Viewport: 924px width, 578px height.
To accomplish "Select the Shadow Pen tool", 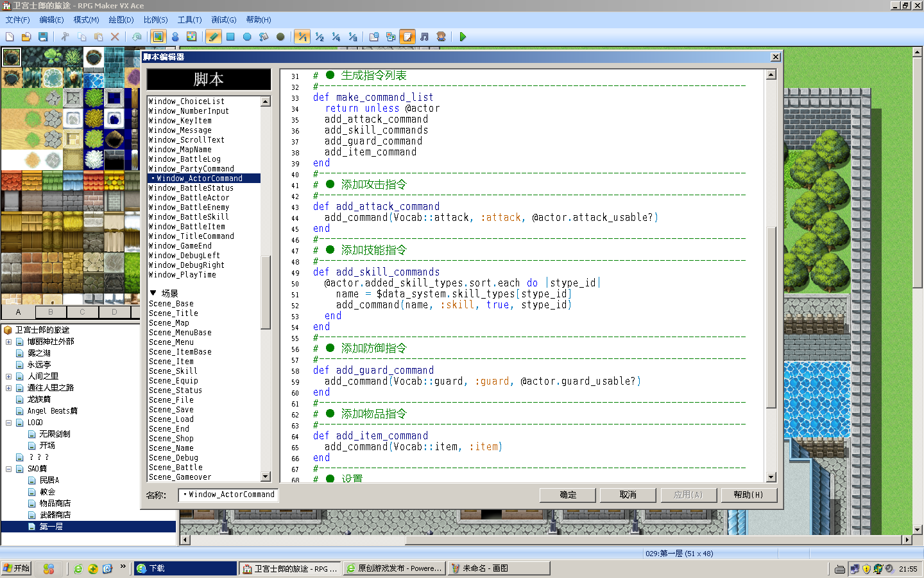I will coord(280,37).
